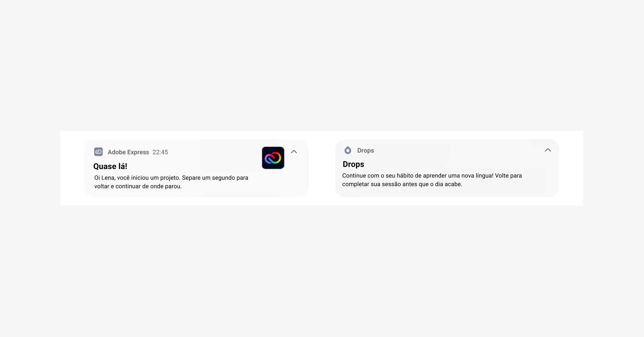Tap the "voltar e continuar de onde parou" line
This screenshot has height=337, width=644.
pos(138,186)
